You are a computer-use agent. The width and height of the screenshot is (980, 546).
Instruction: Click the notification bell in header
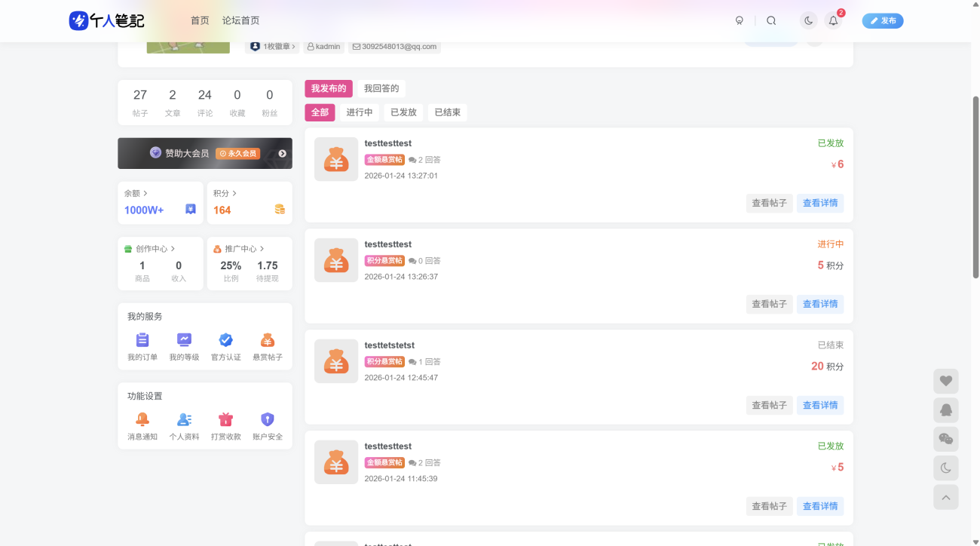click(833, 21)
